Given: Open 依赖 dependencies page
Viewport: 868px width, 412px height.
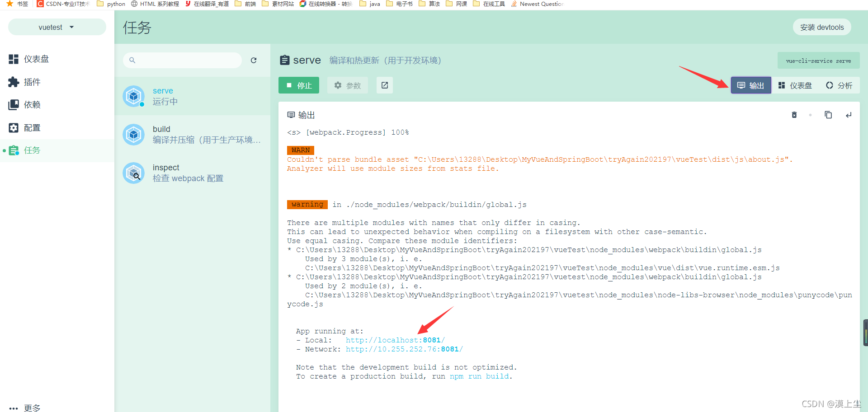Looking at the screenshot, I should [x=57, y=105].
